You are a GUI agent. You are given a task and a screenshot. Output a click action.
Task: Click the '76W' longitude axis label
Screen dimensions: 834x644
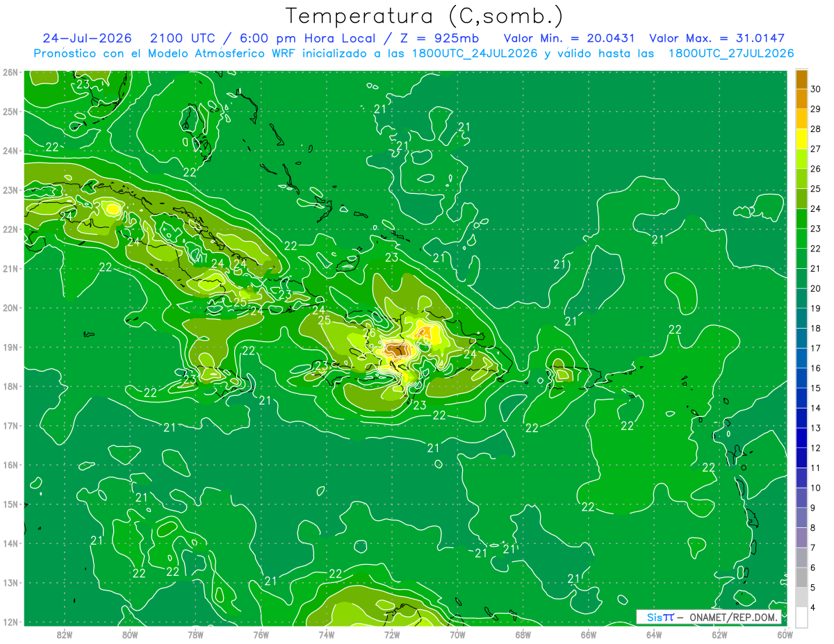click(261, 634)
